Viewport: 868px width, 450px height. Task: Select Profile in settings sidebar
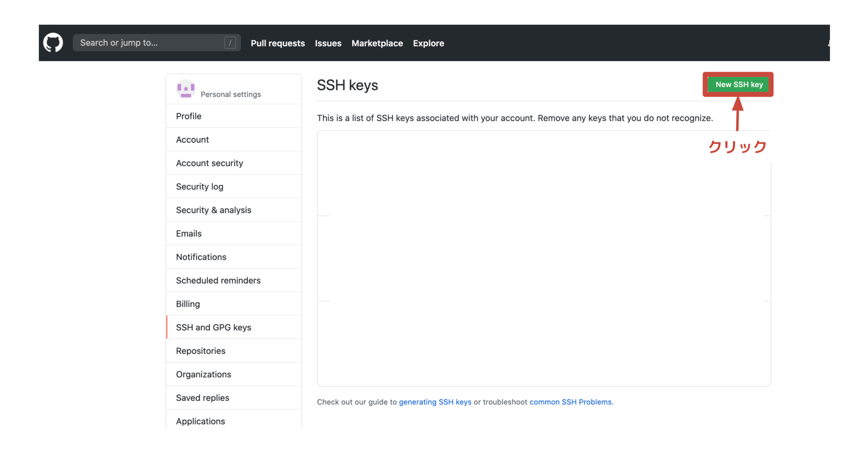coord(188,116)
